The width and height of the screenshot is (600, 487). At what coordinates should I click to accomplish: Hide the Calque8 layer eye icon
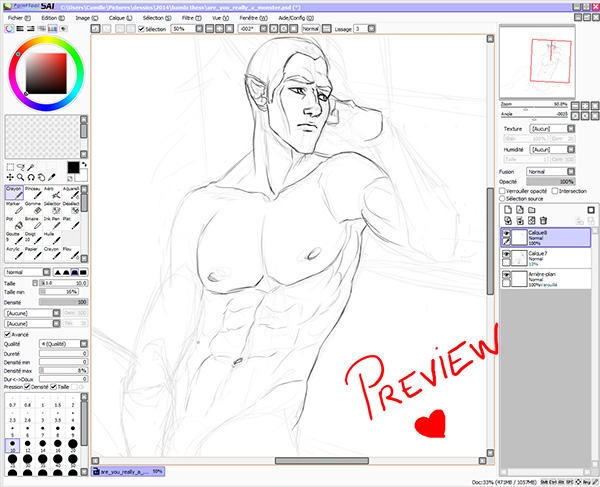click(x=506, y=233)
